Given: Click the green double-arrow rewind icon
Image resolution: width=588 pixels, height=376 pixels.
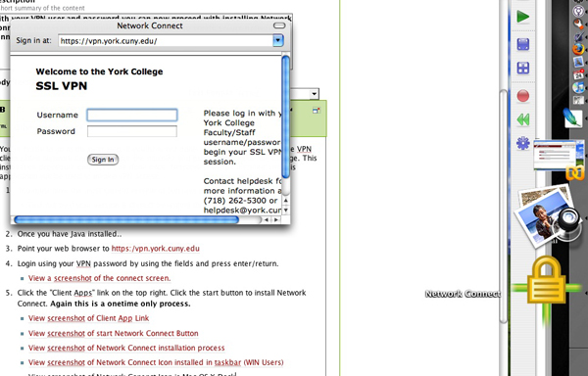Looking at the screenshot, I should point(522,119).
